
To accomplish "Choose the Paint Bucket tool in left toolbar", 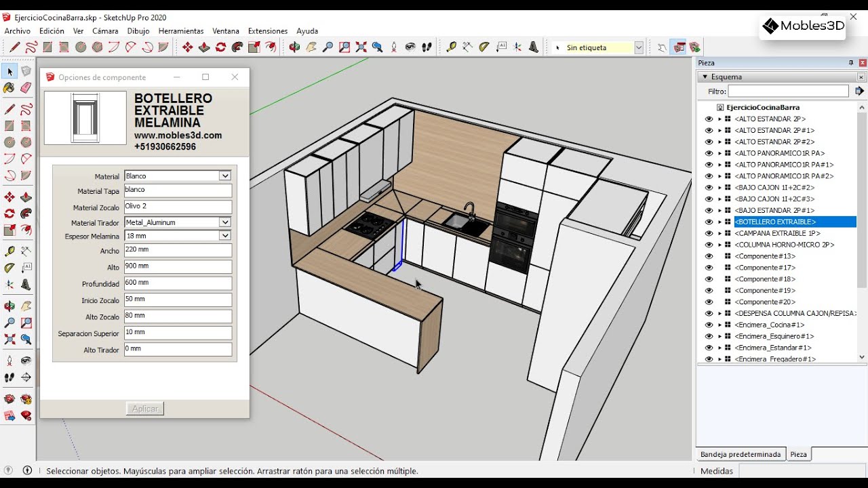I will 9,87.
